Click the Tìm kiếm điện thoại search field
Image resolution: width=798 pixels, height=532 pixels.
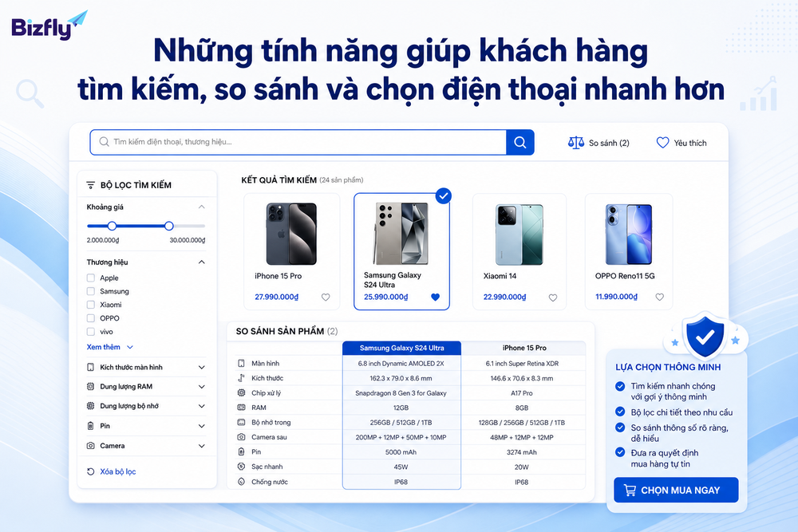tap(298, 142)
